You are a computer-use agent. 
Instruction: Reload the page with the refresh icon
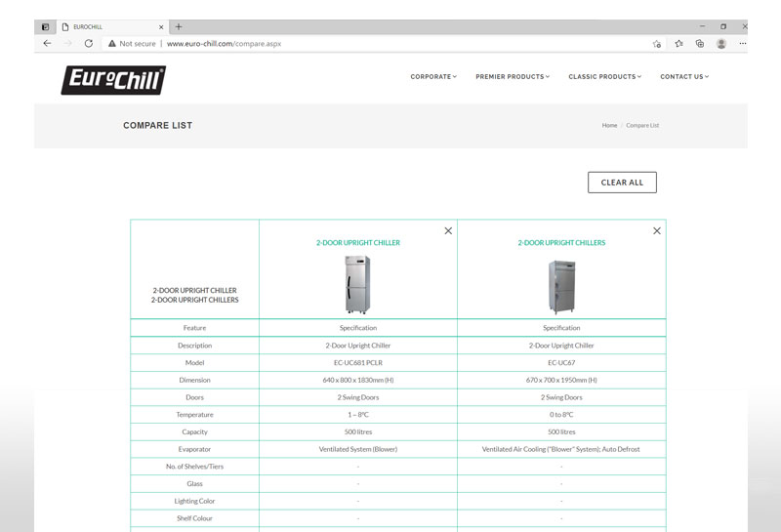tap(89, 43)
